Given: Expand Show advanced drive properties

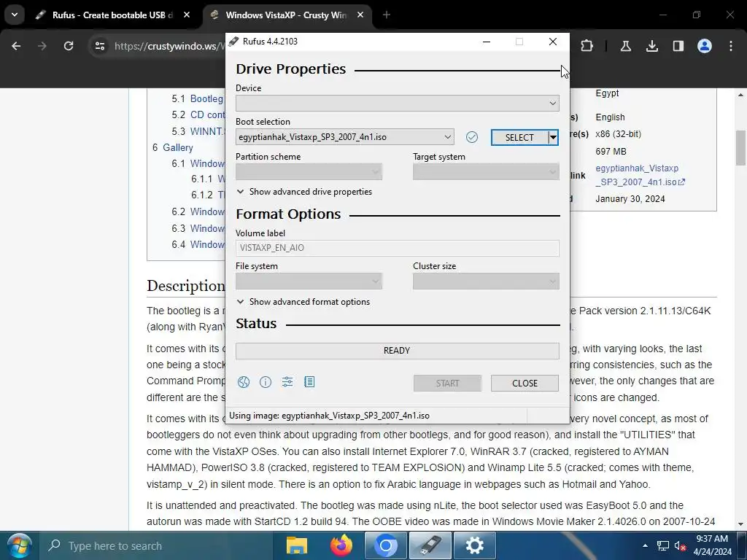Looking at the screenshot, I should click(x=304, y=192).
